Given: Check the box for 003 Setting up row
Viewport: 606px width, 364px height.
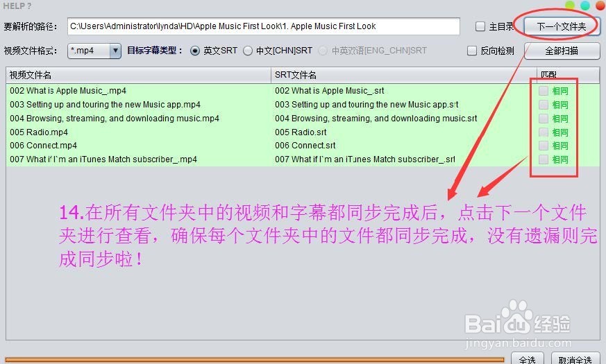Looking at the screenshot, I should pyautogui.click(x=544, y=105).
